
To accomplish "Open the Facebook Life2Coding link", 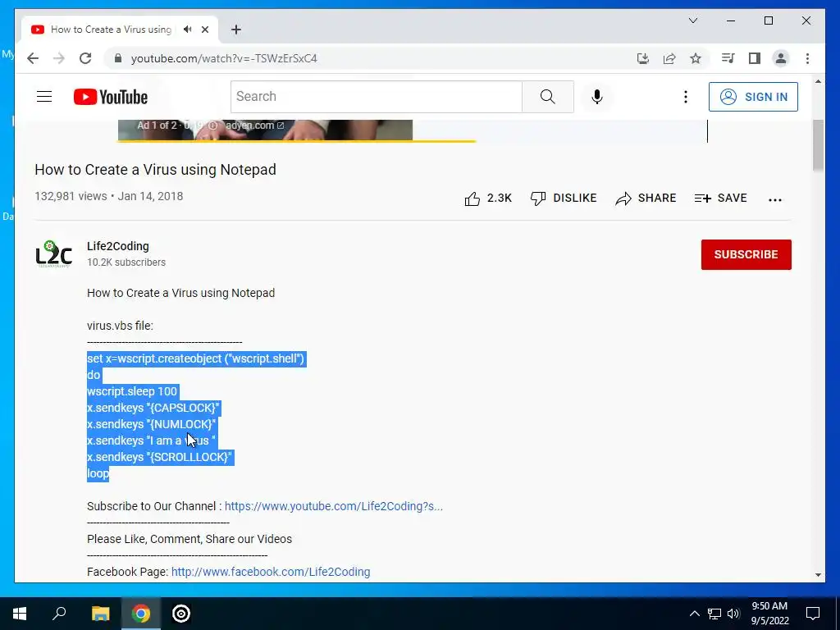I will tap(271, 572).
